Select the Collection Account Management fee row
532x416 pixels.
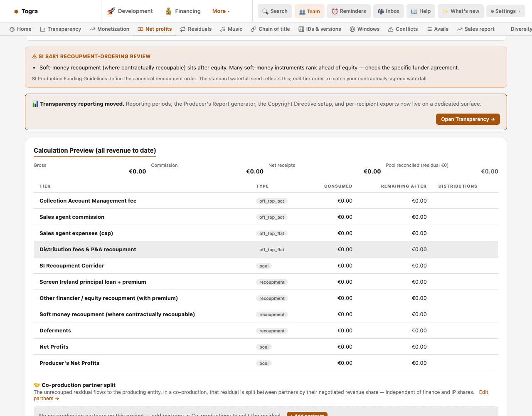pyautogui.click(x=266, y=201)
